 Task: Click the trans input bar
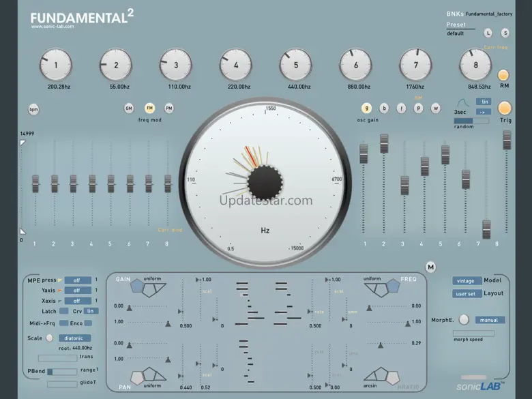click(58, 357)
